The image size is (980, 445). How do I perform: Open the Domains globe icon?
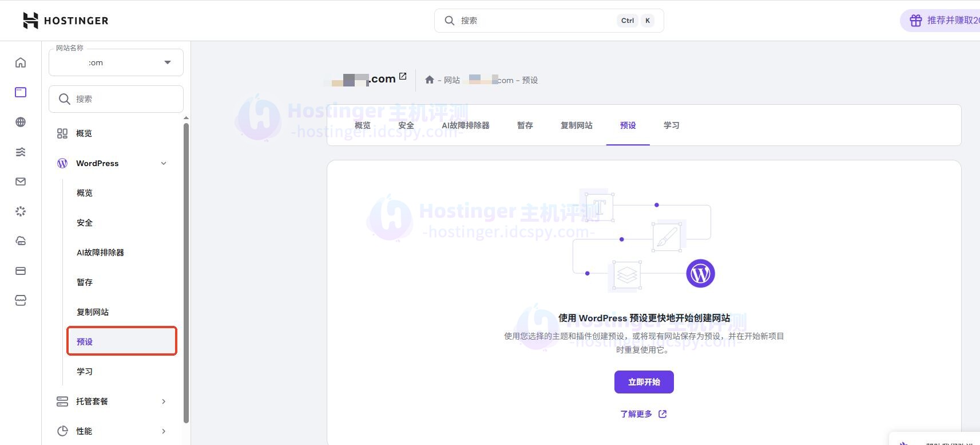tap(21, 122)
